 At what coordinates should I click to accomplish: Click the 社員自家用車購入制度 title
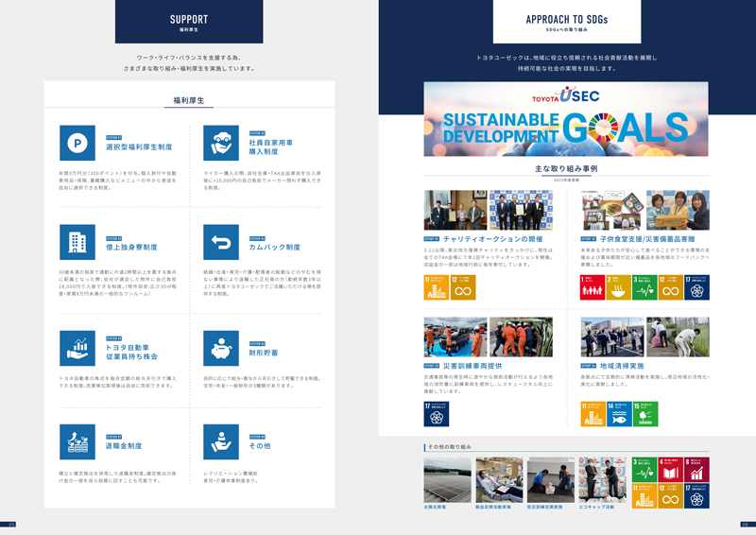point(271,147)
